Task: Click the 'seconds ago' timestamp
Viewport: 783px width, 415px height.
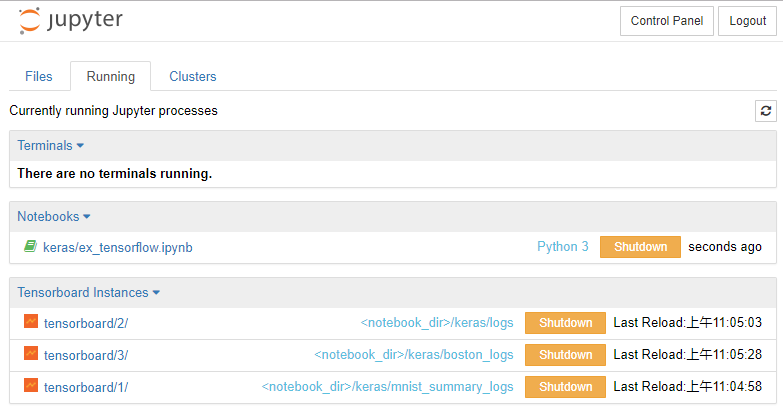Action: 725,247
